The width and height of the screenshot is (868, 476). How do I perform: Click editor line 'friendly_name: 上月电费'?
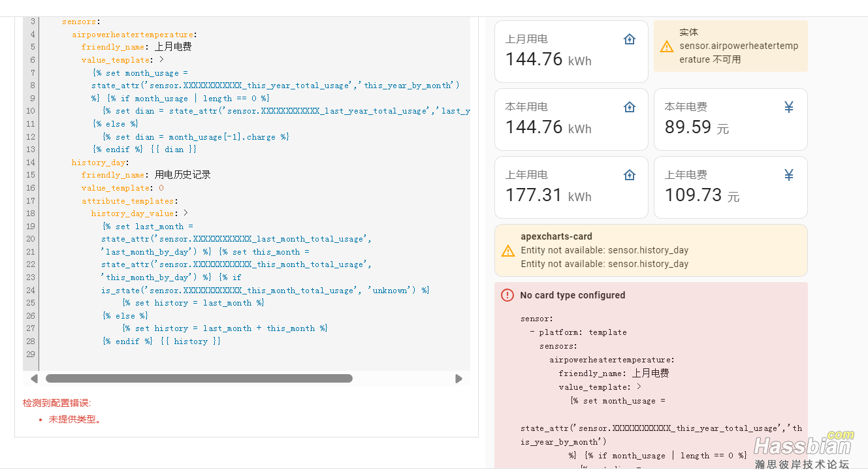137,47
